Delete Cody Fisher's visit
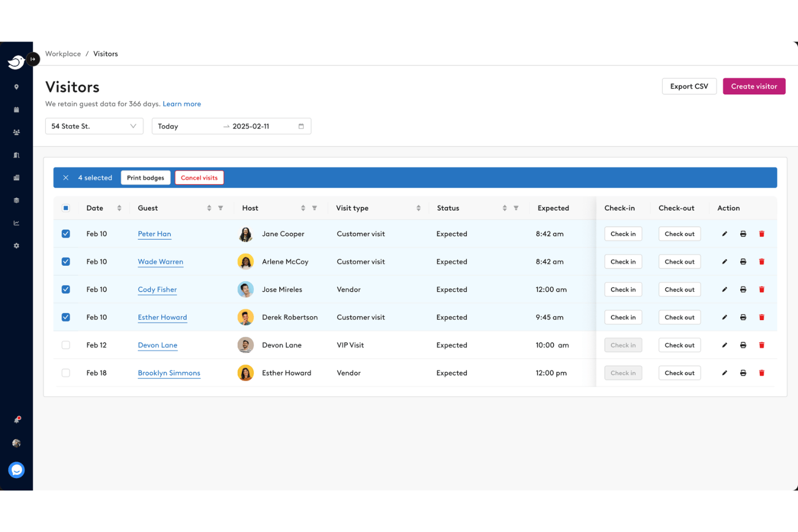 point(761,289)
